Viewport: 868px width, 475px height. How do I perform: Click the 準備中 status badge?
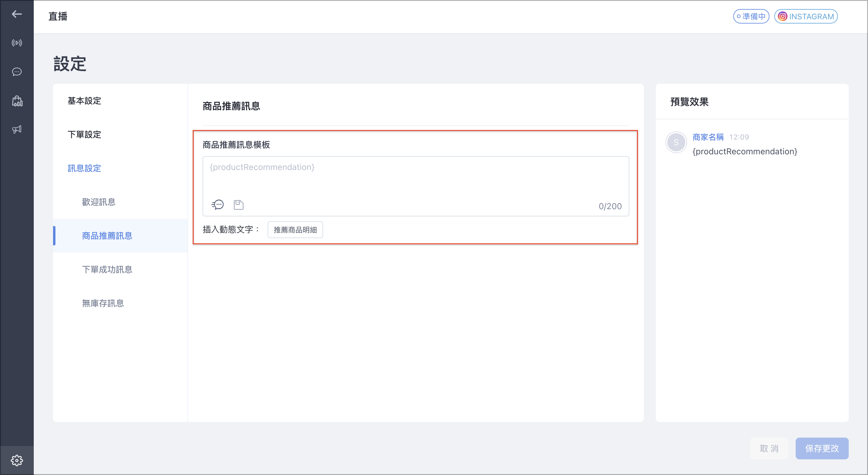coord(751,16)
